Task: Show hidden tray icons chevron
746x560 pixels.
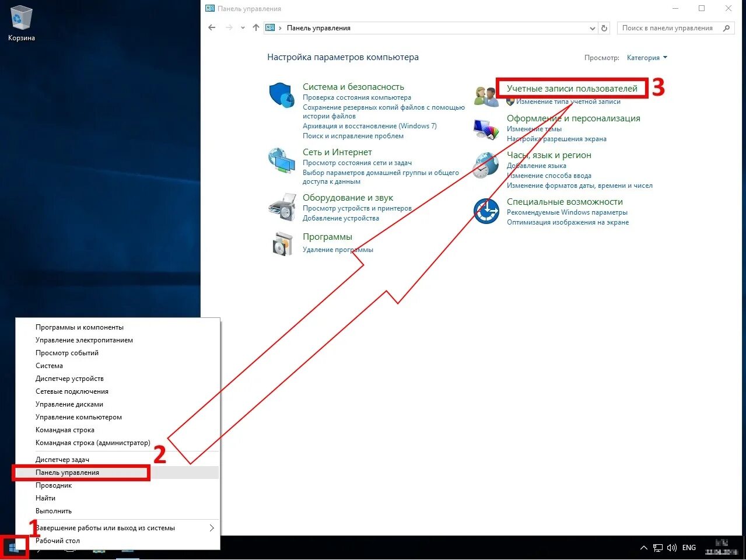Action: (643, 548)
